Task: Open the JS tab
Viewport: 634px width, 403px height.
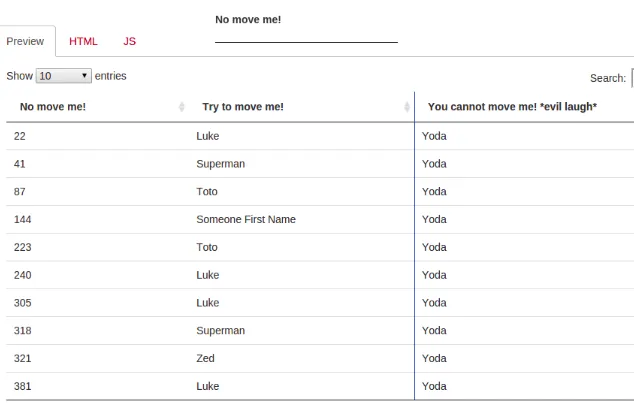Action: [x=130, y=41]
